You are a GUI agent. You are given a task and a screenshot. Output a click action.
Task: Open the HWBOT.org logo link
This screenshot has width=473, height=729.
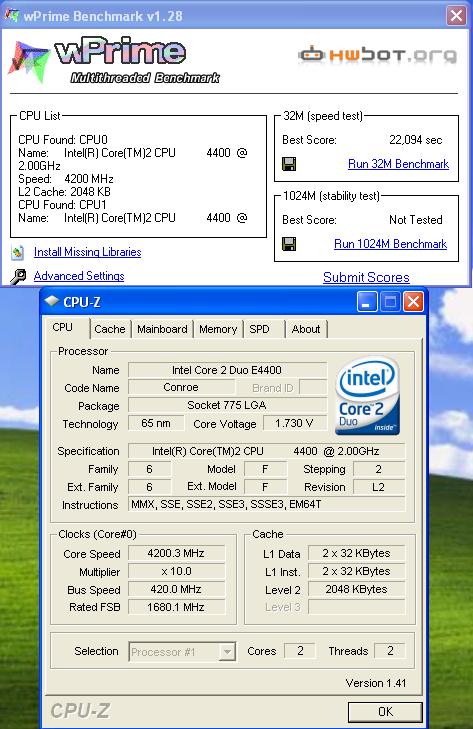(x=377, y=55)
